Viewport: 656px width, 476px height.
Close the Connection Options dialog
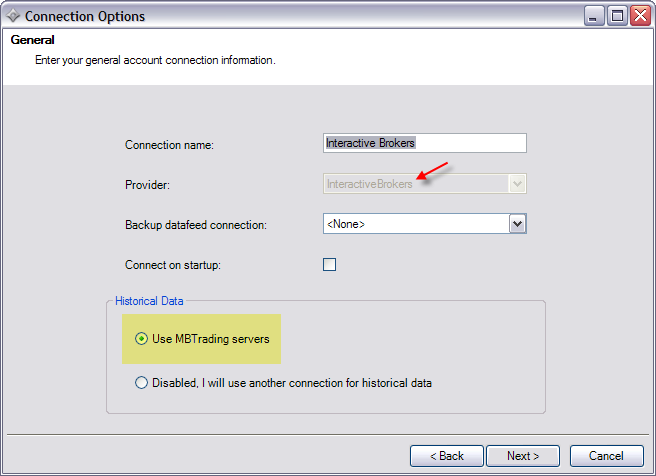click(640, 16)
